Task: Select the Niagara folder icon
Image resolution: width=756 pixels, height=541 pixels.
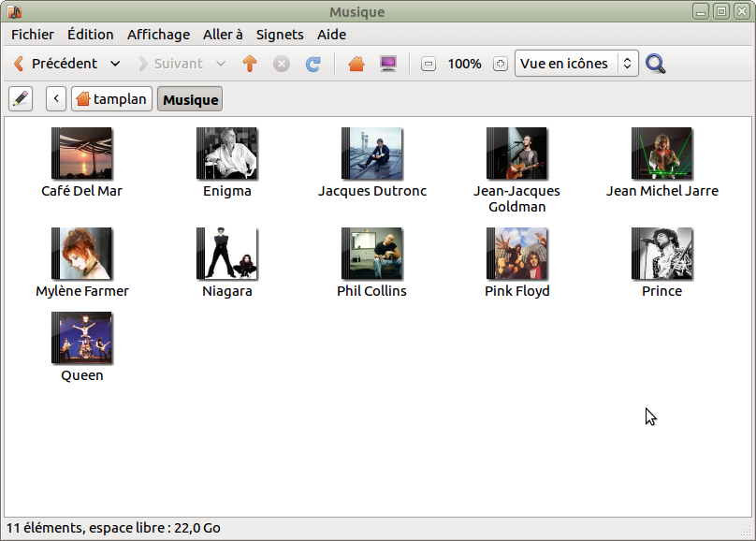Action: (x=227, y=254)
